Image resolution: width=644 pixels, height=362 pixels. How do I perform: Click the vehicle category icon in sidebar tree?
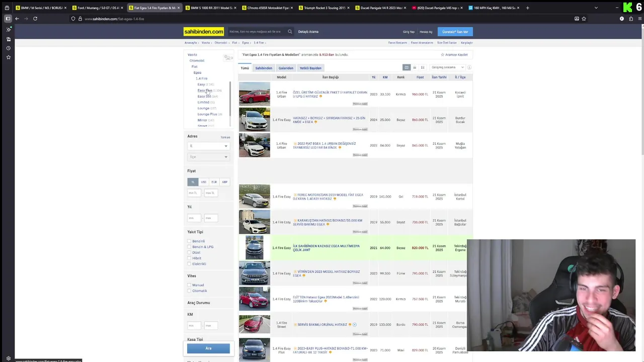tap(228, 58)
